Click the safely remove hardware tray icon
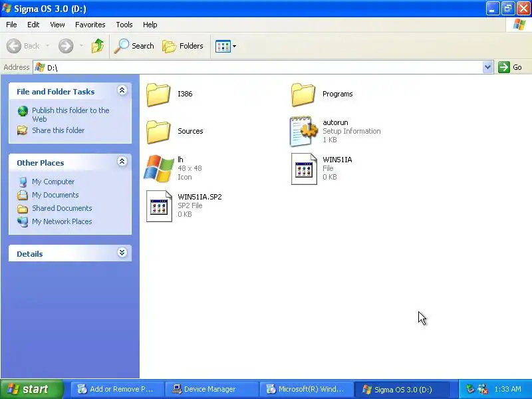The image size is (532, 399). point(470,389)
